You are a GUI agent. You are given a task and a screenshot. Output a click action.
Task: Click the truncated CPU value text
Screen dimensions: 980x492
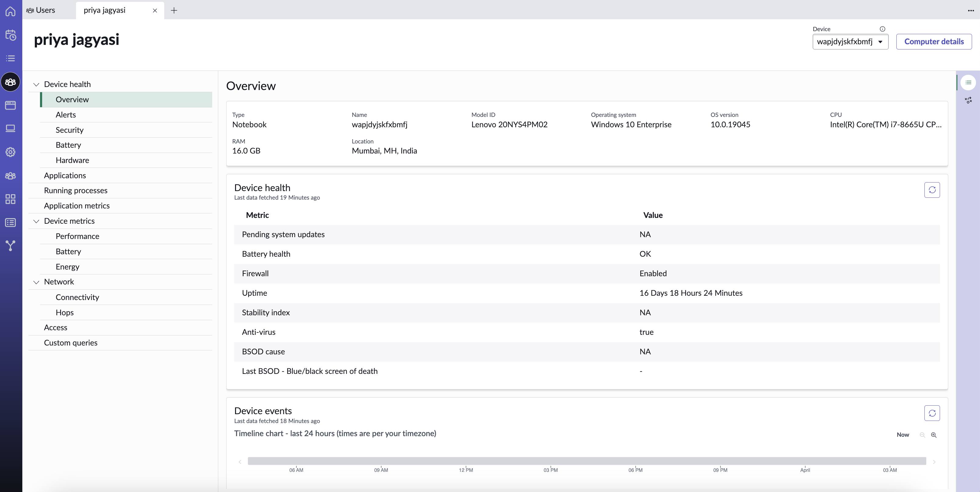(x=886, y=125)
